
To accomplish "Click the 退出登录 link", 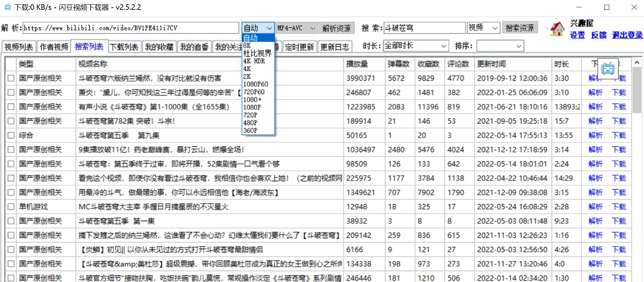I will [x=627, y=36].
